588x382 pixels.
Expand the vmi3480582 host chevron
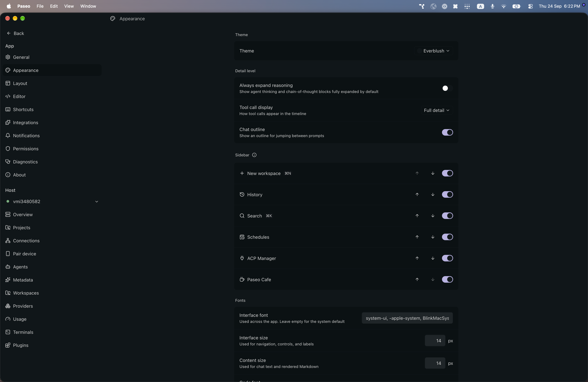(97, 201)
